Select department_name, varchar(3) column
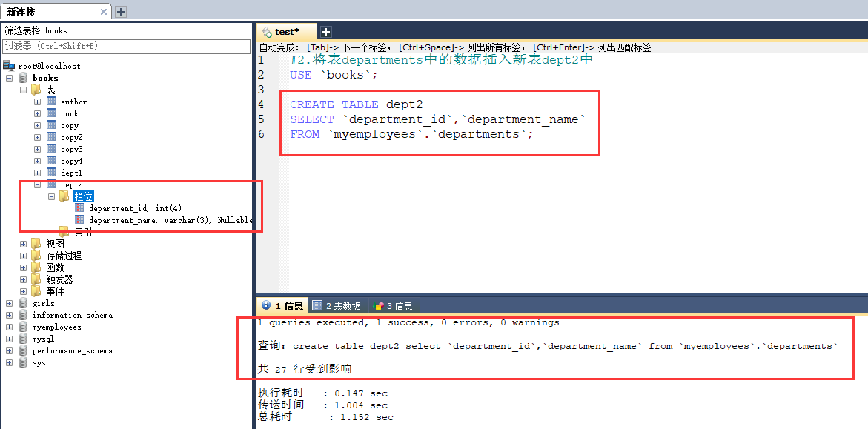 pyautogui.click(x=171, y=220)
